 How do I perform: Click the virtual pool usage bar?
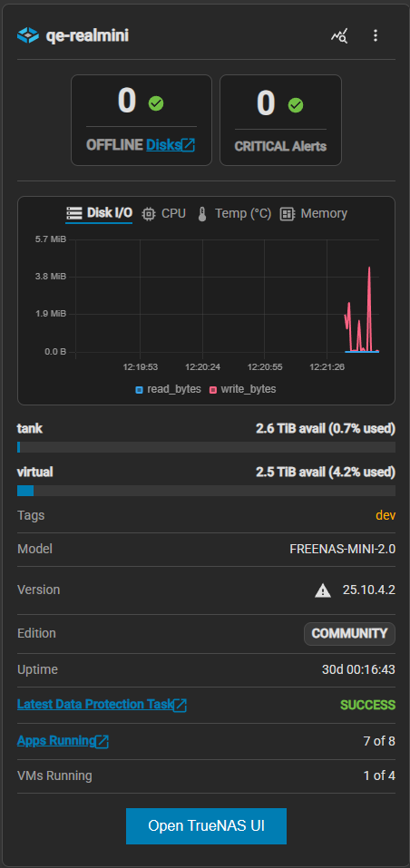(207, 491)
